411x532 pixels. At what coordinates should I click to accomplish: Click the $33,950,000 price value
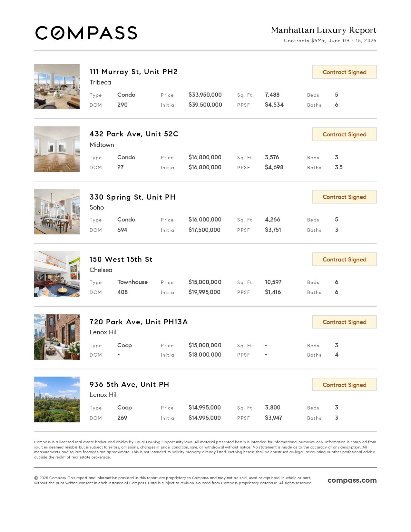(205, 95)
